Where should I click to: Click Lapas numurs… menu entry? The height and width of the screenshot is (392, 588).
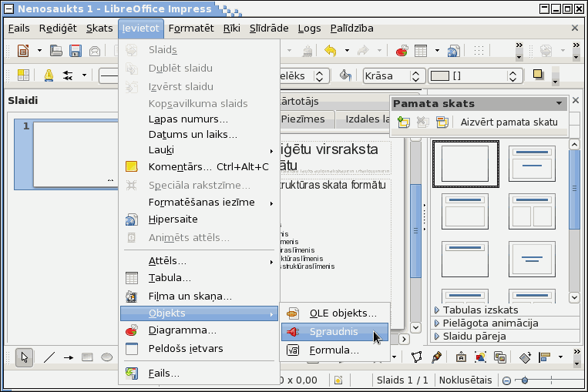199,119
